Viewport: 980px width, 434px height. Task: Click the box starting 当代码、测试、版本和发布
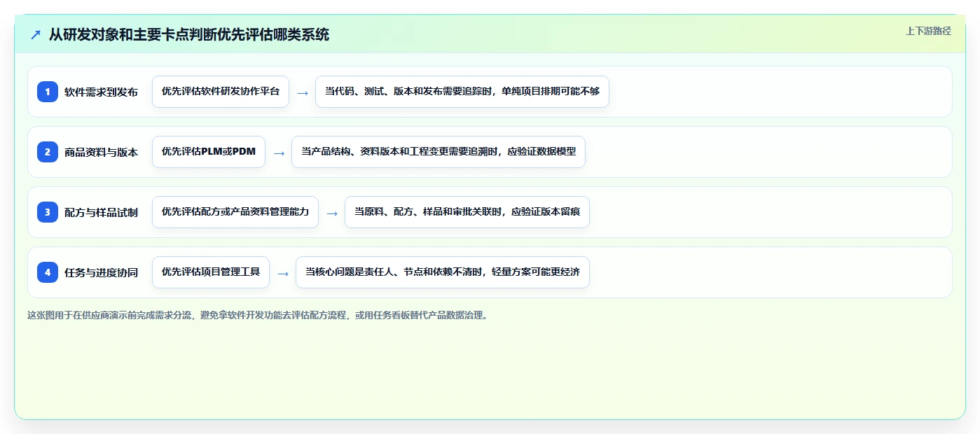tap(462, 92)
